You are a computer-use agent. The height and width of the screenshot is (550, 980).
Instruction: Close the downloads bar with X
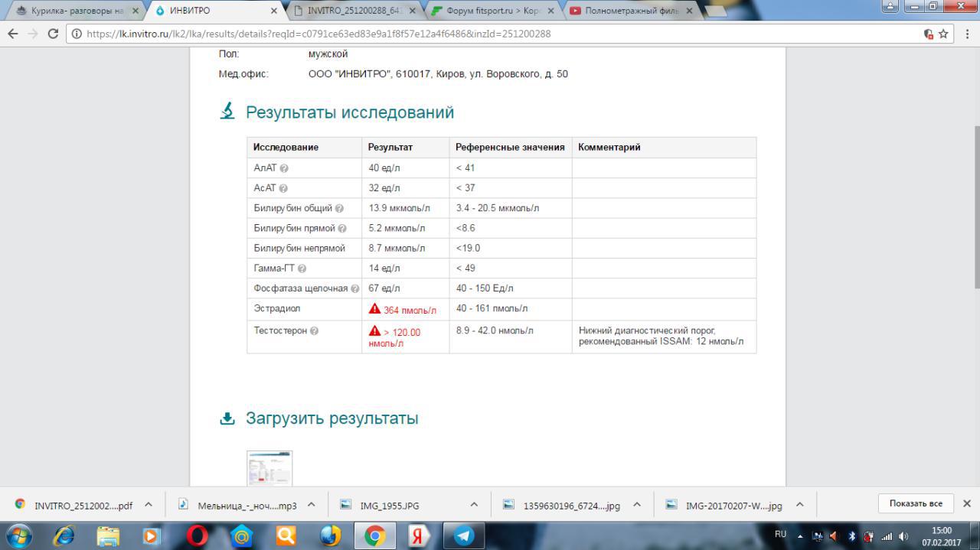click(966, 503)
